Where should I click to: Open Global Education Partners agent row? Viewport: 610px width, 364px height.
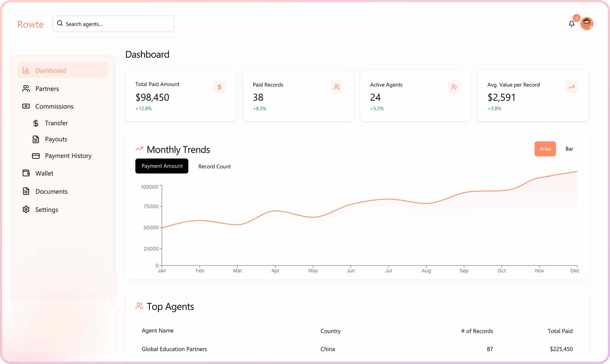[174, 349]
